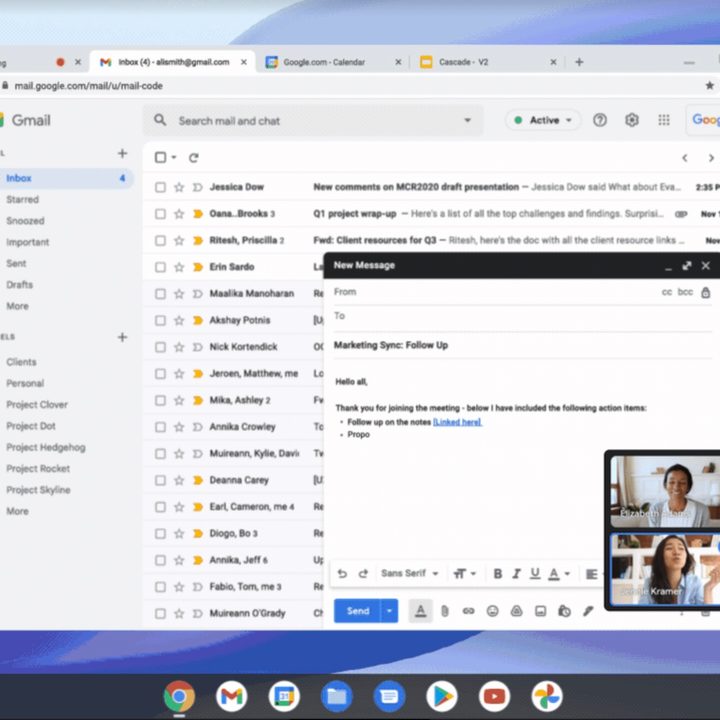The image size is (720, 720).
Task: Open the select-all dropdown arrow
Action: [174, 158]
